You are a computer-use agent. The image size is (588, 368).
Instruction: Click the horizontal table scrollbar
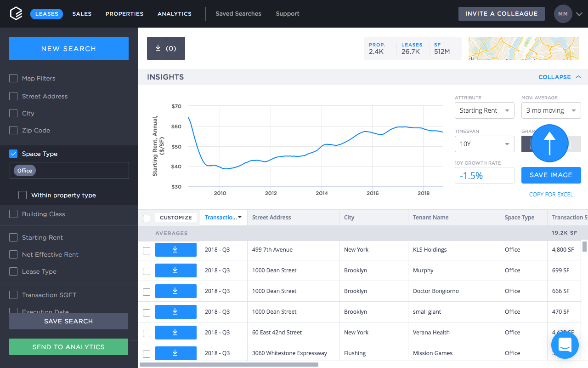pyautogui.click(x=229, y=364)
